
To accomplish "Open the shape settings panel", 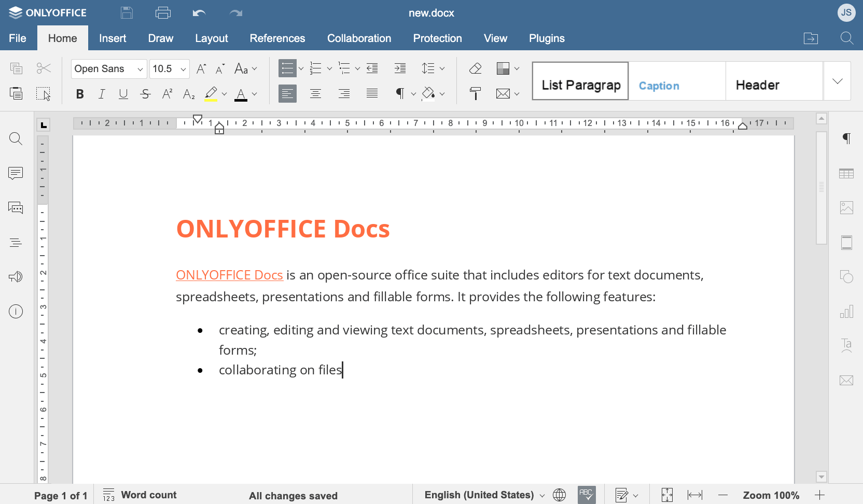I will (x=846, y=277).
